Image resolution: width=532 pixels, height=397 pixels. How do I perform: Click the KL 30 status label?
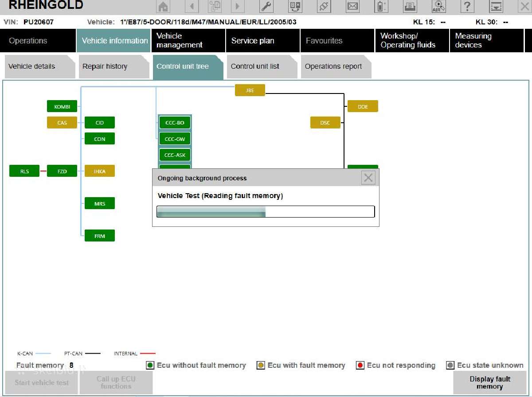(487, 22)
